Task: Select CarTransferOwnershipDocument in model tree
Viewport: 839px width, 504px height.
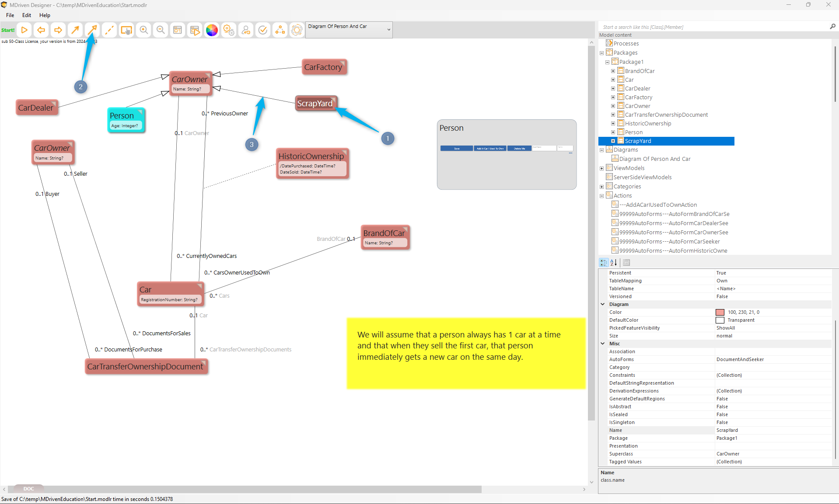Action: 666,115
